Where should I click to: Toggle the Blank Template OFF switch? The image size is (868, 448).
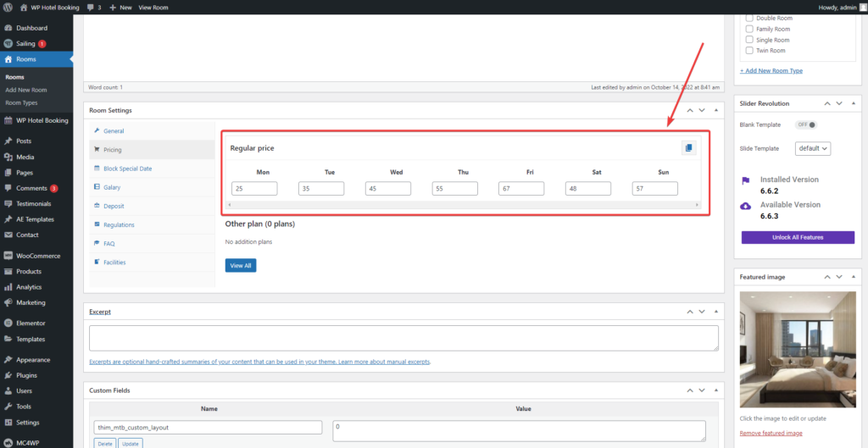806,124
